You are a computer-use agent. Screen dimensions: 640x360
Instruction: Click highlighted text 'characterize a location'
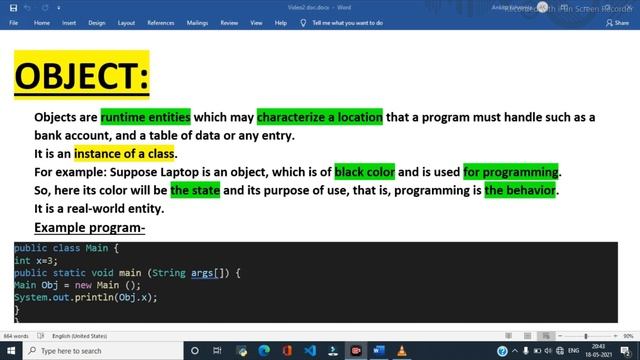(320, 117)
